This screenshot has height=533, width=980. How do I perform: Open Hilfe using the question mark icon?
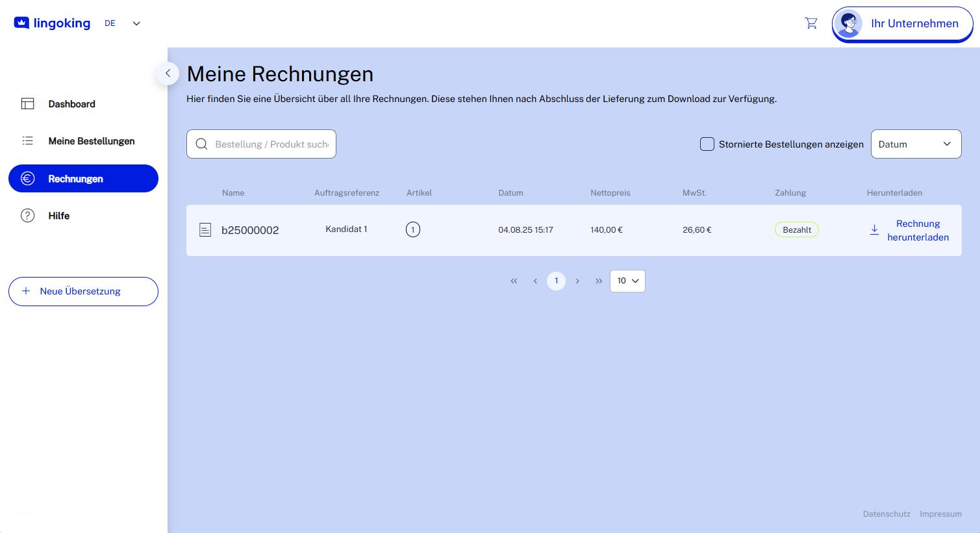click(x=27, y=215)
